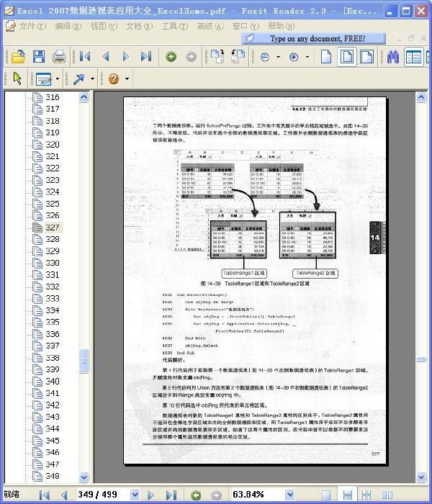432x504 pixels.
Task: Rotate page counterclockwise icon
Action: tap(238, 56)
